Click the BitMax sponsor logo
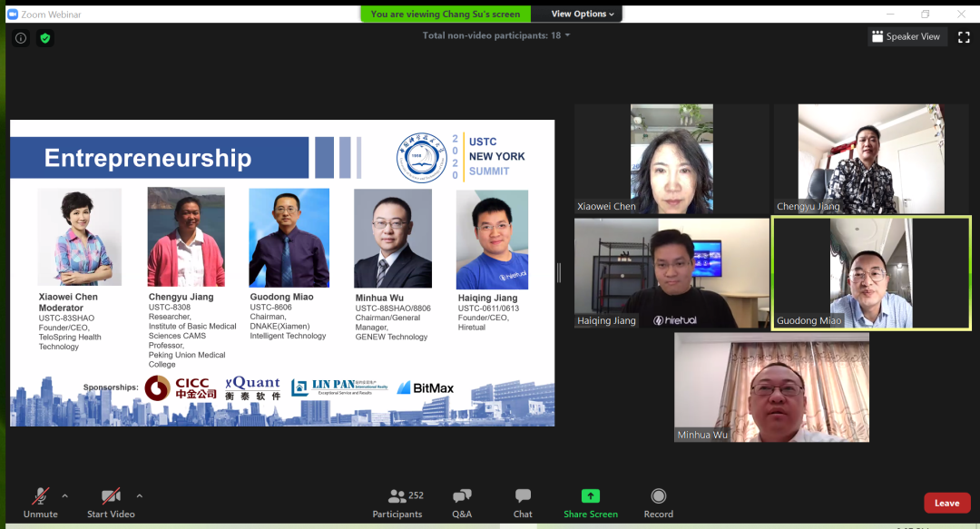 (x=426, y=387)
